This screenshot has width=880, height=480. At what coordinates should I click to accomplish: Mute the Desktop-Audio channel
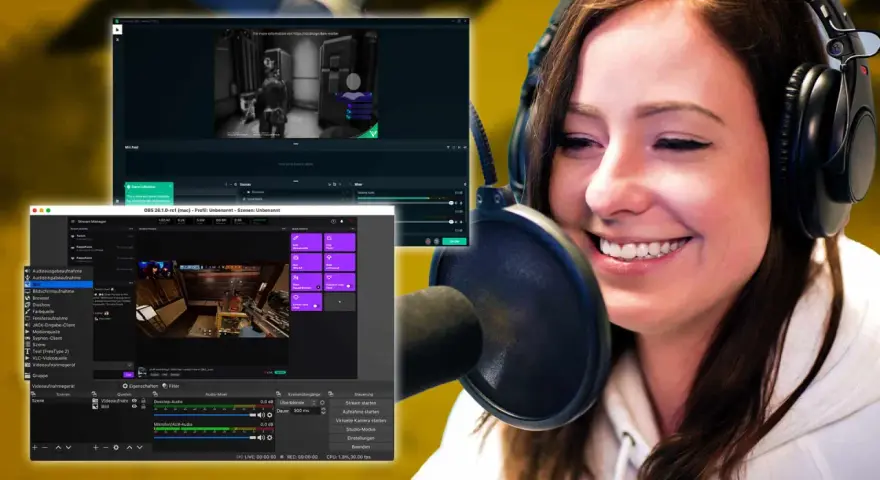pyautogui.click(x=260, y=415)
